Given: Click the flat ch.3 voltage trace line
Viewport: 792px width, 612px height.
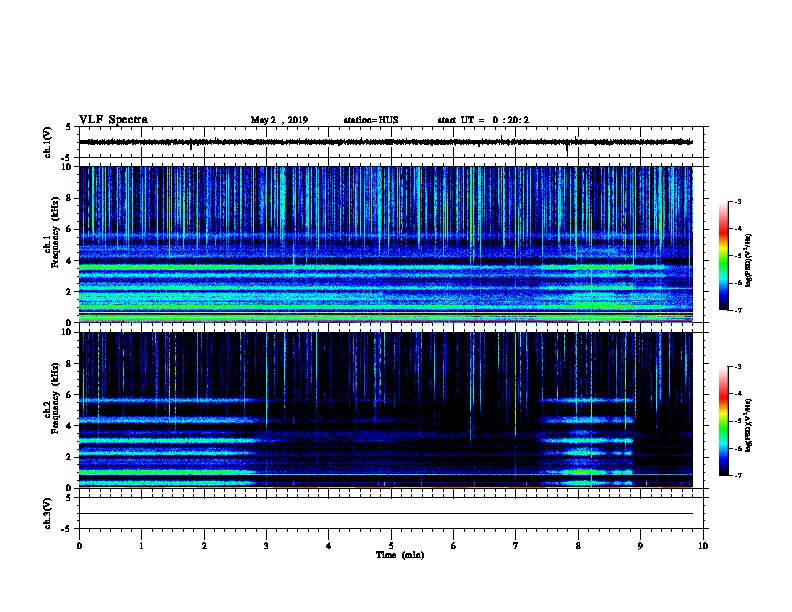Looking at the screenshot, I should tap(385, 514).
